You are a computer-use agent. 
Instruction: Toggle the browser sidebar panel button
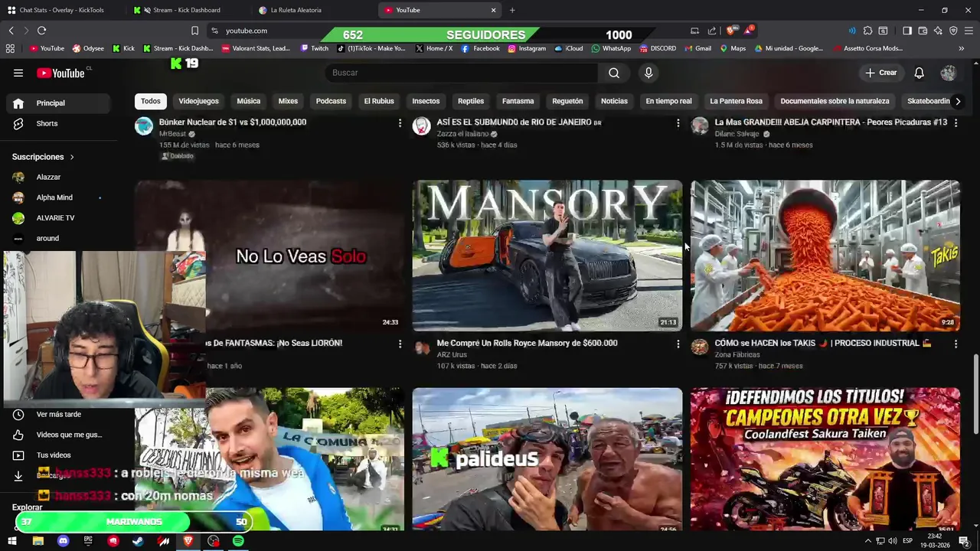(906, 31)
